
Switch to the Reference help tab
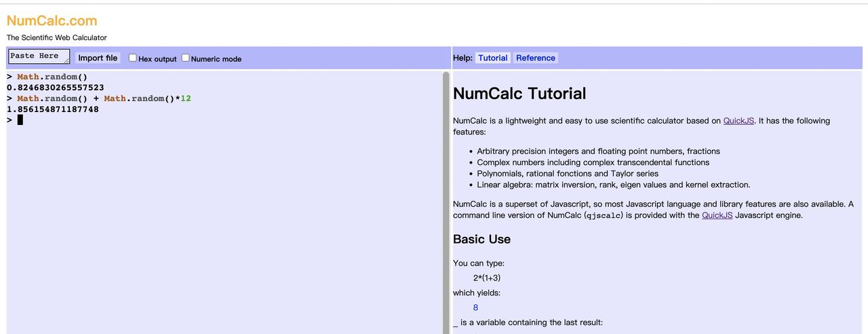(x=535, y=58)
